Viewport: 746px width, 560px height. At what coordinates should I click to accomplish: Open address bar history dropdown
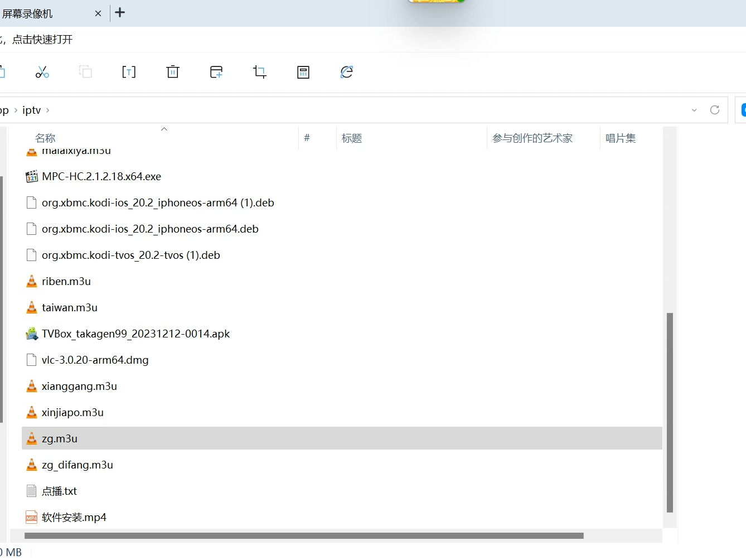694,110
